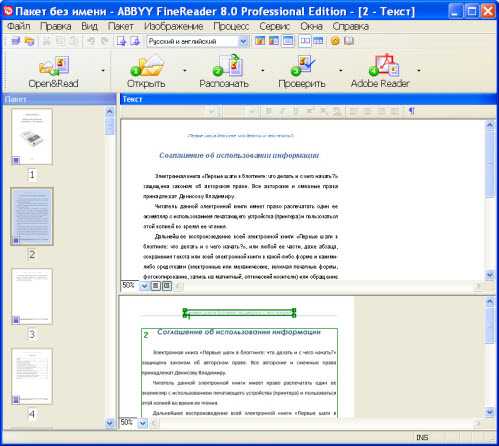Click the help book icon in the toolbar
Viewport: 499px width, 446px height.
pos(349,41)
